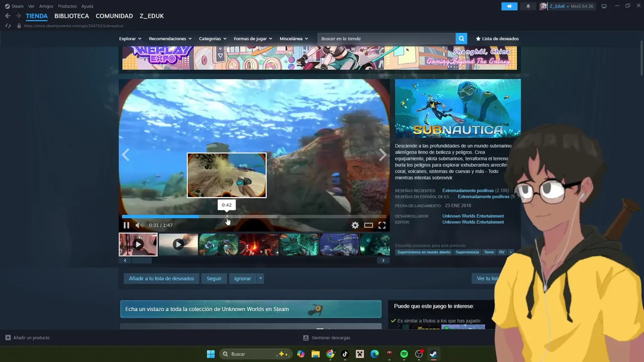Go back with the navigation back arrow
The height and width of the screenshot is (362, 644).
click(8, 16)
